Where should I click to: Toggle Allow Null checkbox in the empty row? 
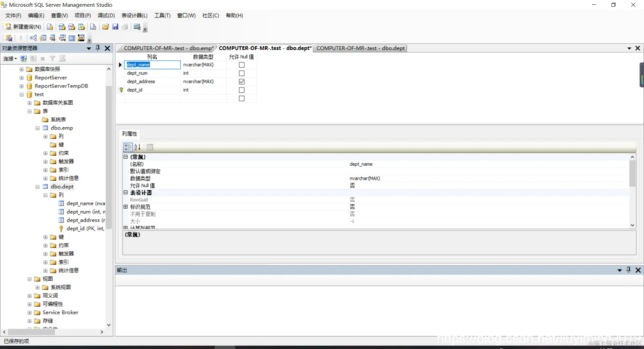[241, 98]
